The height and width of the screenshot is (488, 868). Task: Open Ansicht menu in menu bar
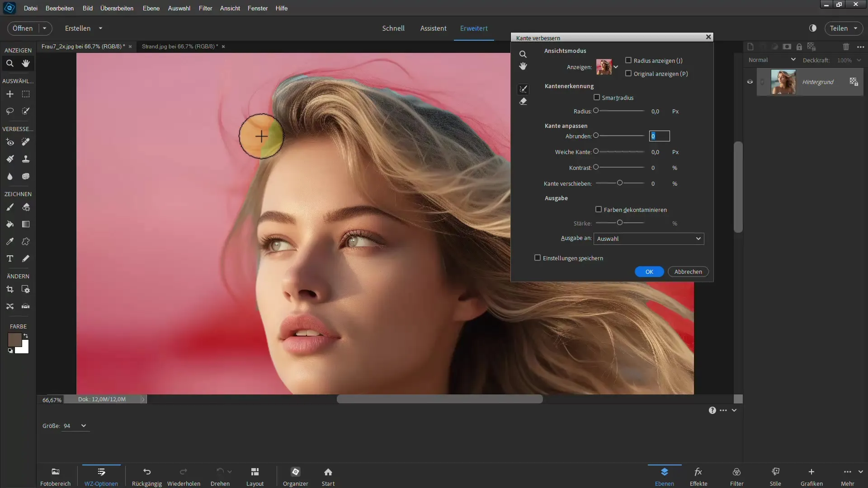230,8
